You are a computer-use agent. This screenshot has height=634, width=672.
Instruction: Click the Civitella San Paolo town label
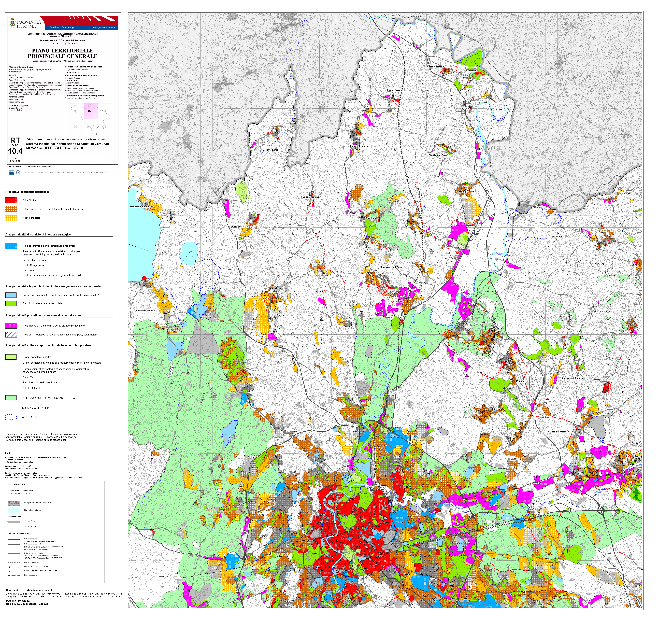coord(438,155)
